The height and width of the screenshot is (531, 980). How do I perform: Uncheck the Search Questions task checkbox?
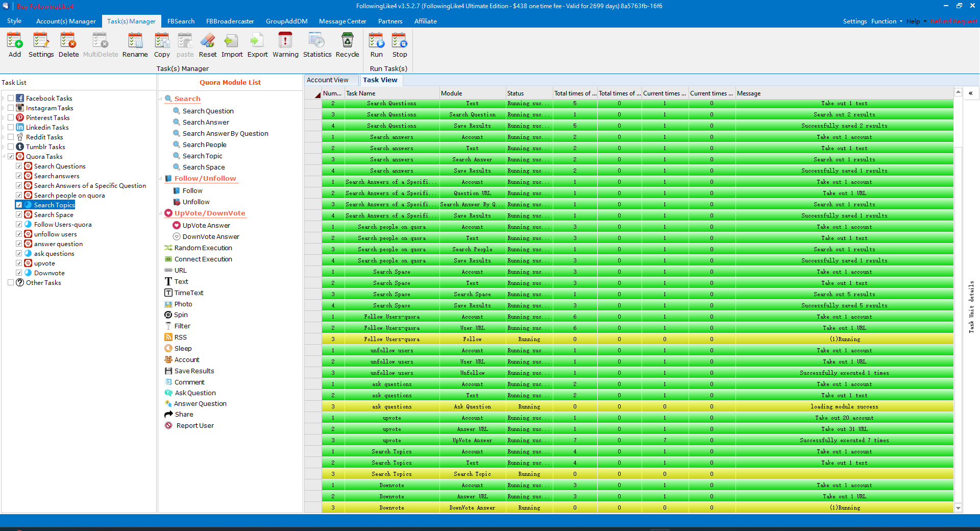(x=19, y=166)
